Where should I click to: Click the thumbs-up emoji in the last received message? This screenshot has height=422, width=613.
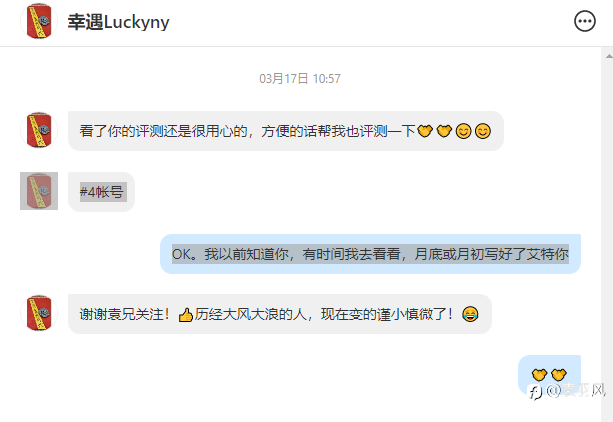point(186,314)
